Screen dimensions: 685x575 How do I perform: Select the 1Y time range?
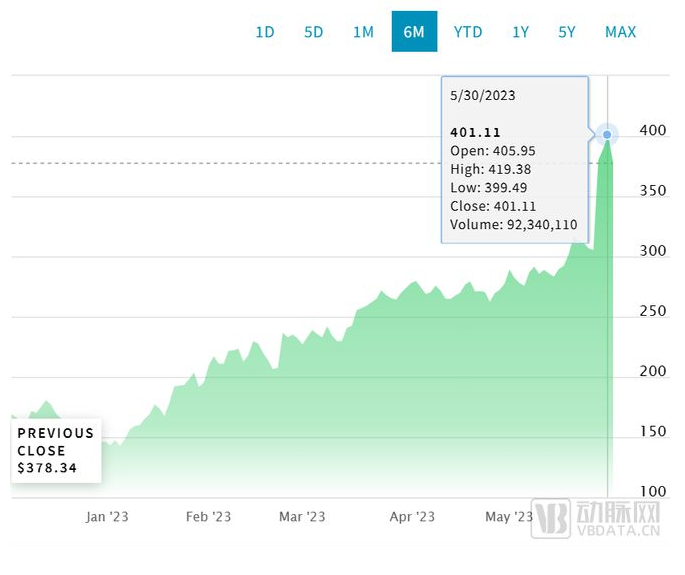pyautogui.click(x=521, y=32)
